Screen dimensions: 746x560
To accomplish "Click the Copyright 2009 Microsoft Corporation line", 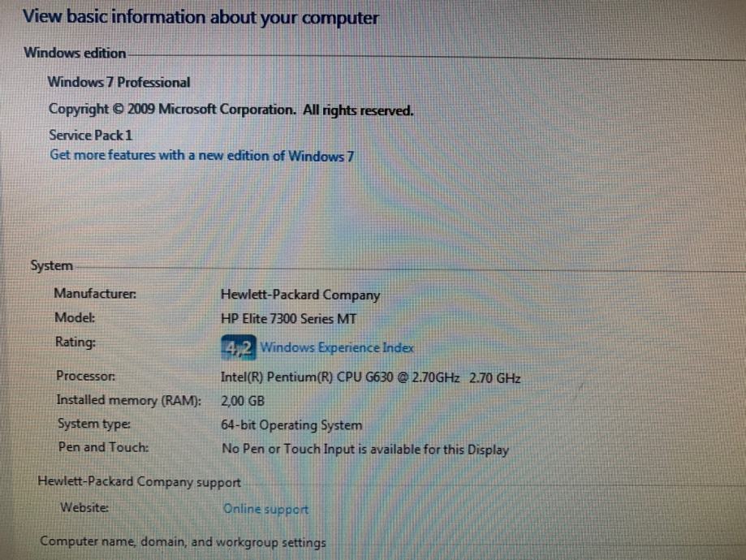I will point(231,110).
